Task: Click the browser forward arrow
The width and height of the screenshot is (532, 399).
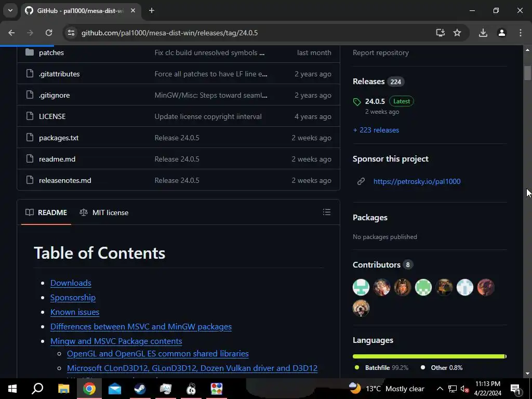Action: coord(30,33)
